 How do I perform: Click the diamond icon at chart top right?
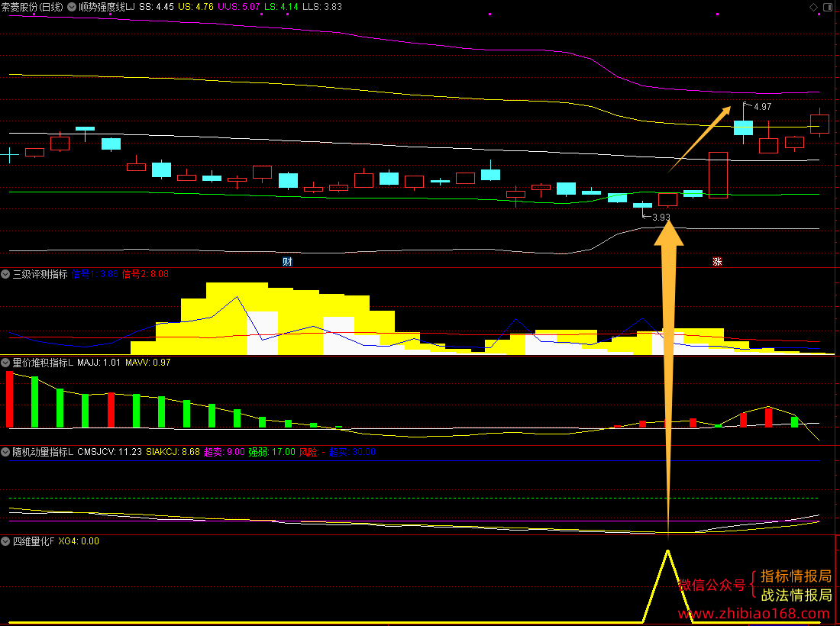pos(813,7)
